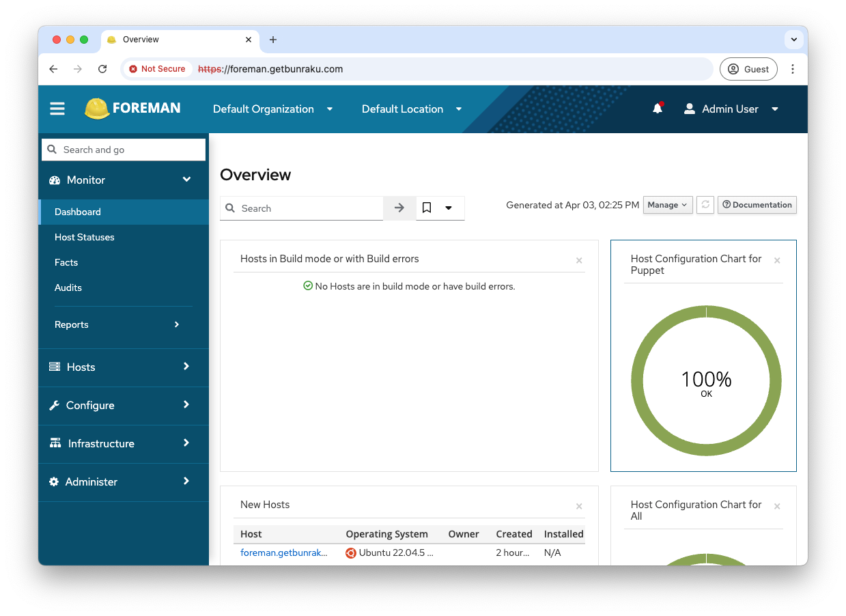Reload the page in the browser
This screenshot has height=616, width=846.
pos(102,69)
